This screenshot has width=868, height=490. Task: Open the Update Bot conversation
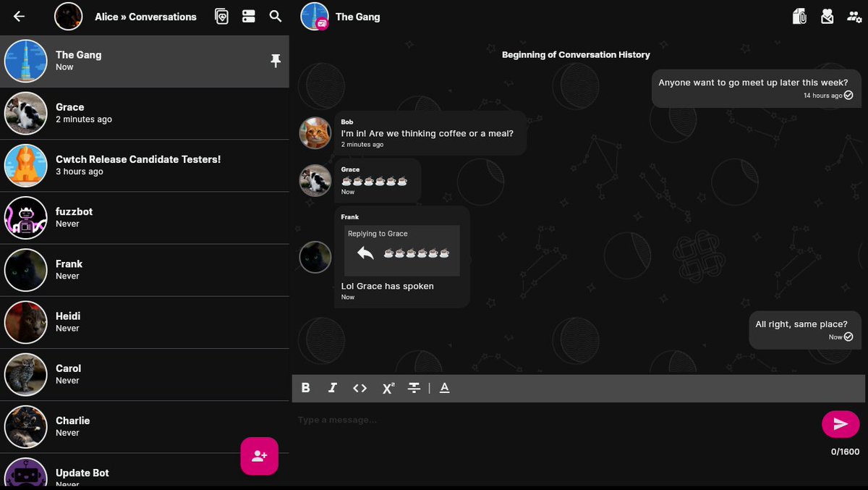pos(145,471)
